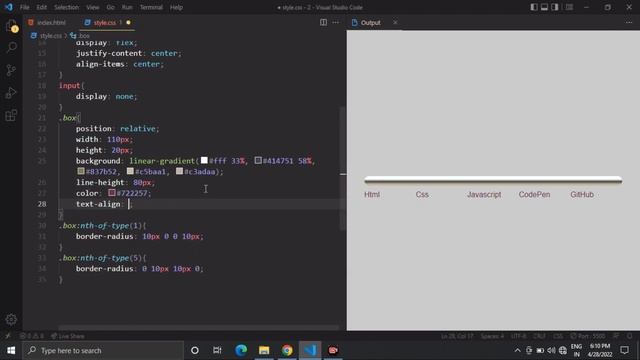
Task: Toggle the bottom panel layout
Action: [544, 7]
